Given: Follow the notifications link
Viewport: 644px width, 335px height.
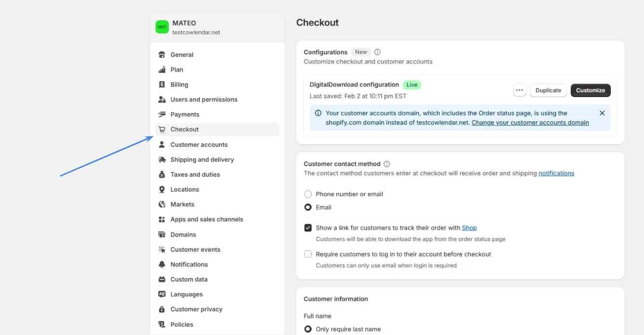Looking at the screenshot, I should point(556,173).
